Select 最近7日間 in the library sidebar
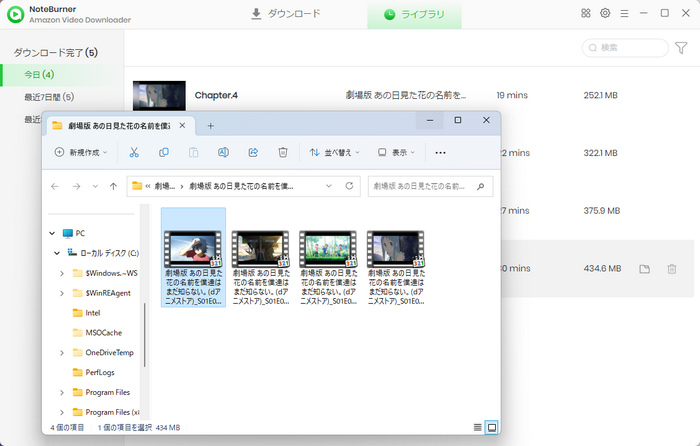 click(50, 97)
